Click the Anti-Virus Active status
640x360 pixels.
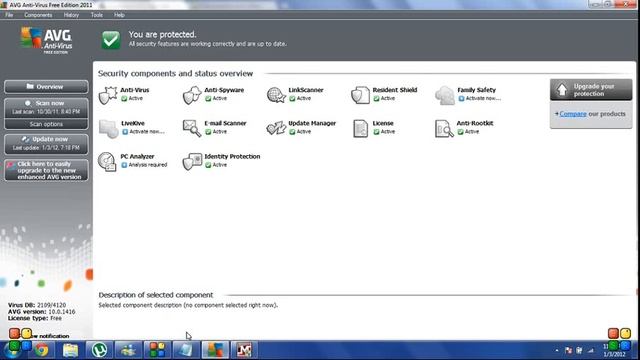[132, 98]
